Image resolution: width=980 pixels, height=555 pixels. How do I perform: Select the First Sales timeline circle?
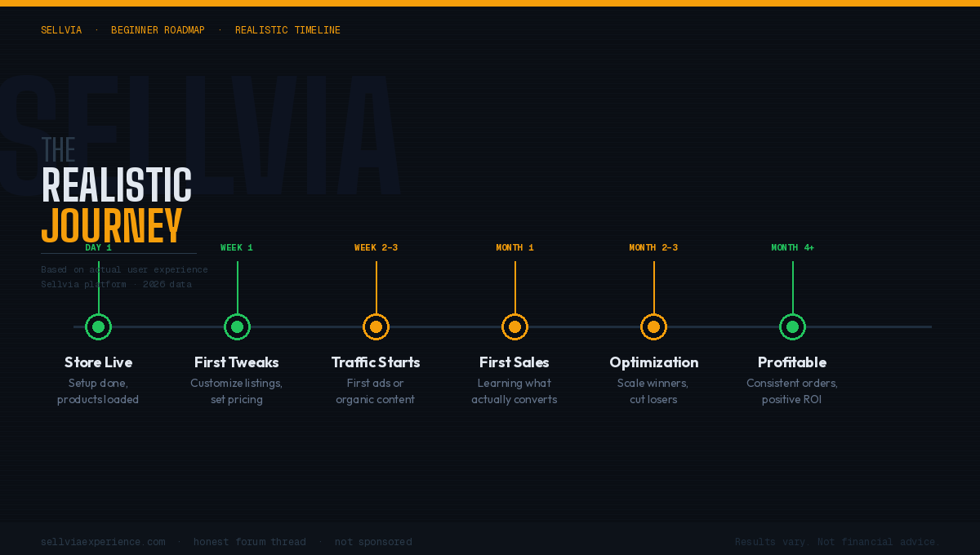[x=514, y=326]
